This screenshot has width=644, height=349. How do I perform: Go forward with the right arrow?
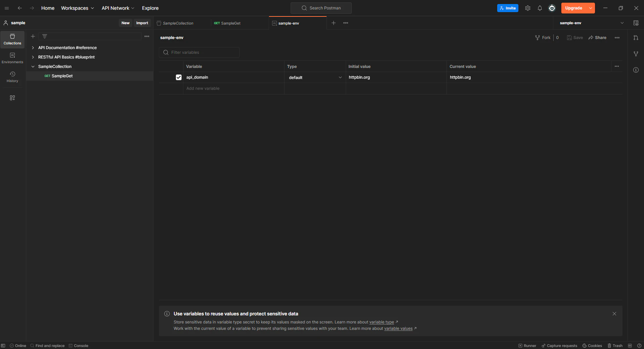32,8
